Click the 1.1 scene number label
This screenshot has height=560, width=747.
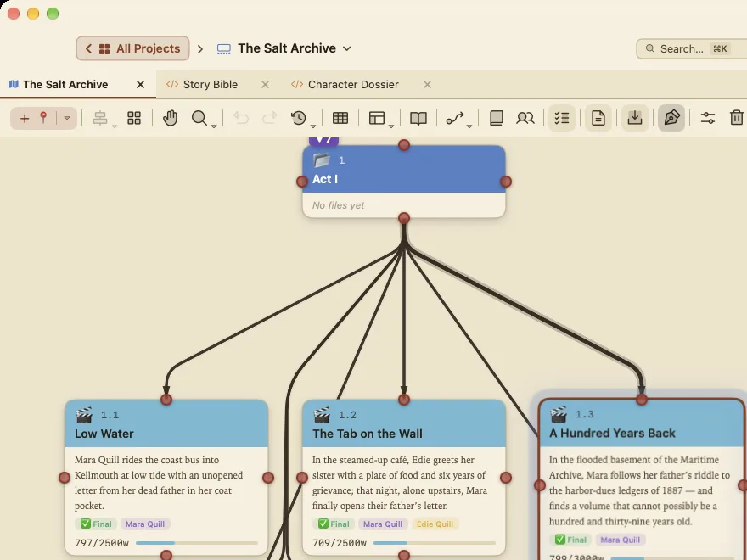110,415
